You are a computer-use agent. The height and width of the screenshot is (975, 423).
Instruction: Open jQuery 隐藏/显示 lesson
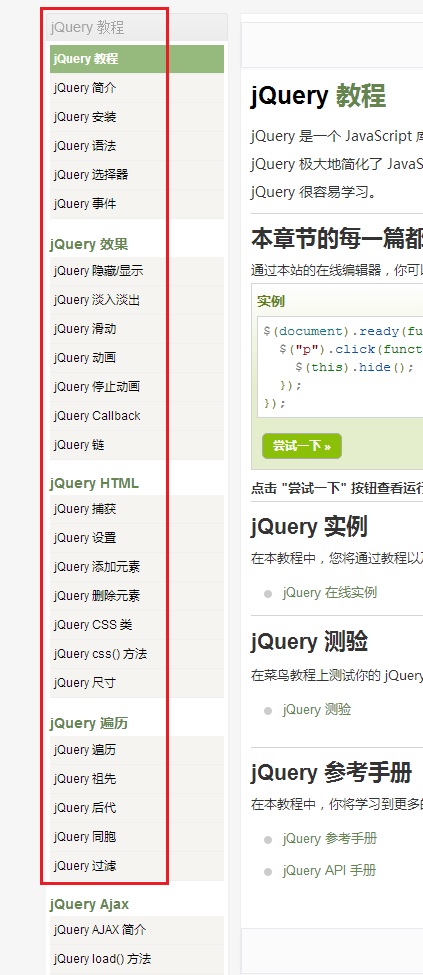click(x=137, y=271)
